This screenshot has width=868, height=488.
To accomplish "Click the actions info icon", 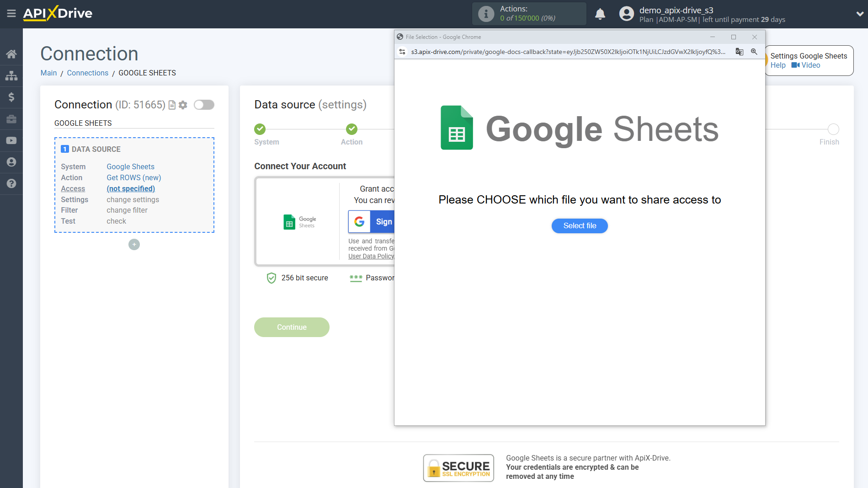I will tap(486, 14).
